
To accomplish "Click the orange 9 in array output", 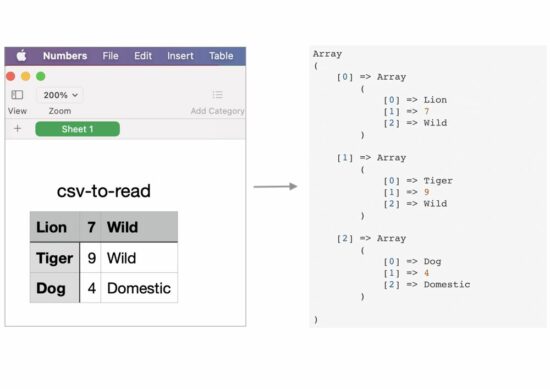I will point(427,192).
